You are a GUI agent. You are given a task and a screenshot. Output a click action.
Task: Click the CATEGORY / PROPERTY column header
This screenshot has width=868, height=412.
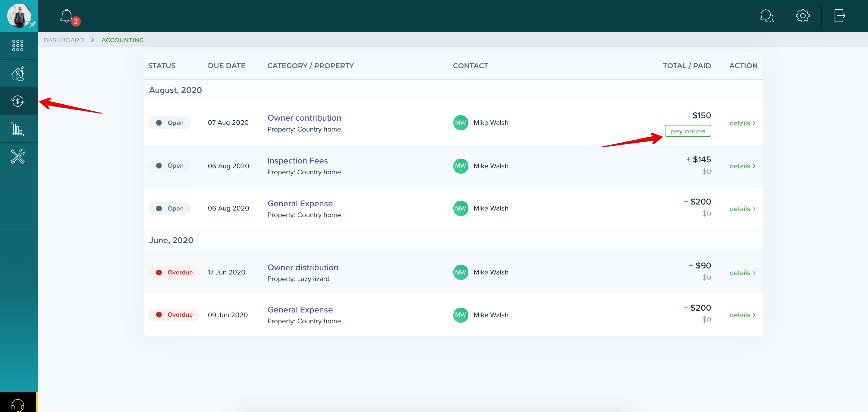tap(310, 66)
